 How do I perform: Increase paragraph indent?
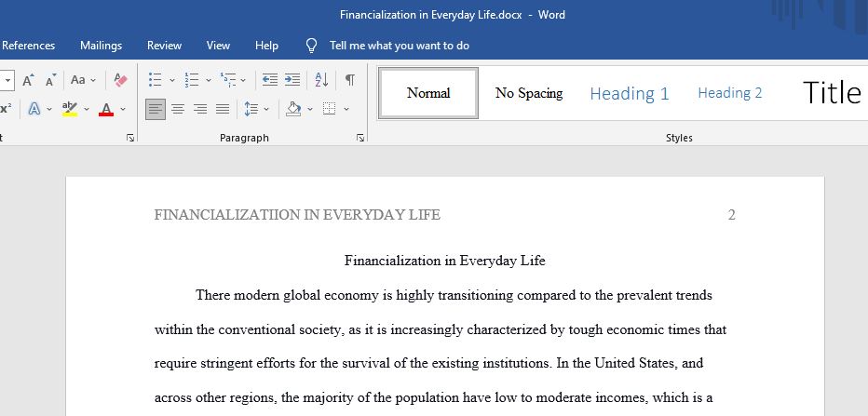pyautogui.click(x=292, y=80)
